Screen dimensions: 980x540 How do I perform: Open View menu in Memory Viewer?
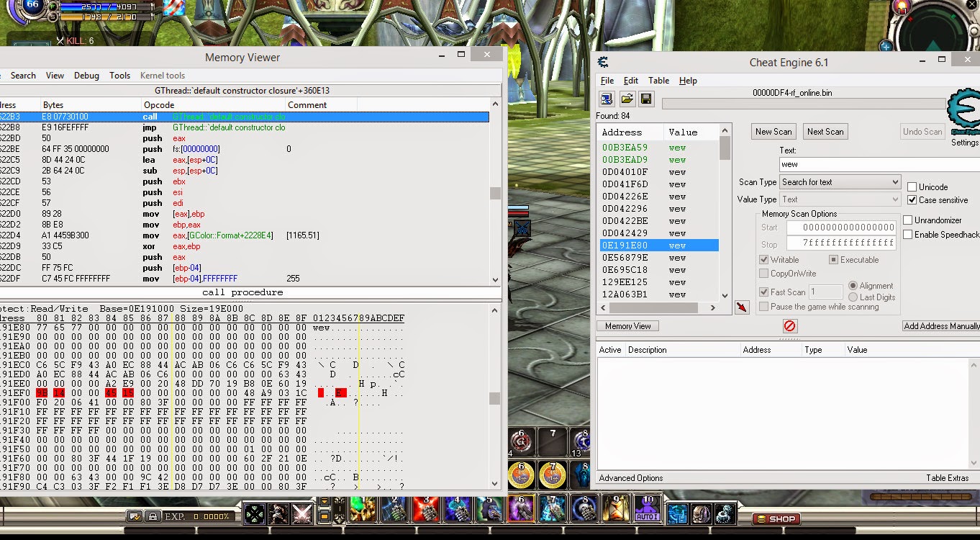pos(55,76)
